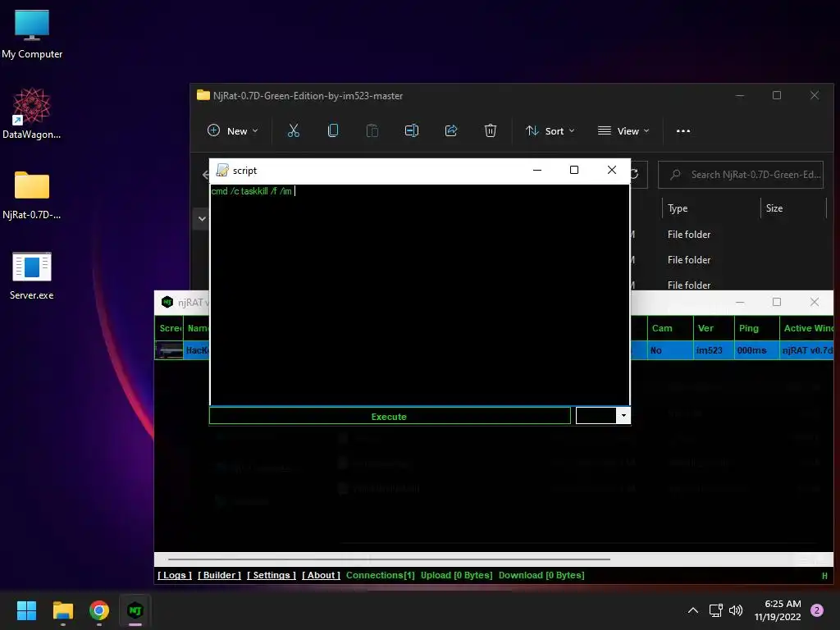Select the NjRat-0.7D folder on the desktop
The width and height of the screenshot is (840, 630).
click(x=32, y=195)
